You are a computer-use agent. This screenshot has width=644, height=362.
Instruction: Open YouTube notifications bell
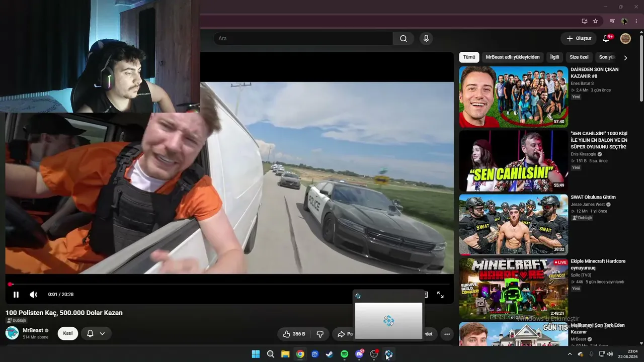606,39
